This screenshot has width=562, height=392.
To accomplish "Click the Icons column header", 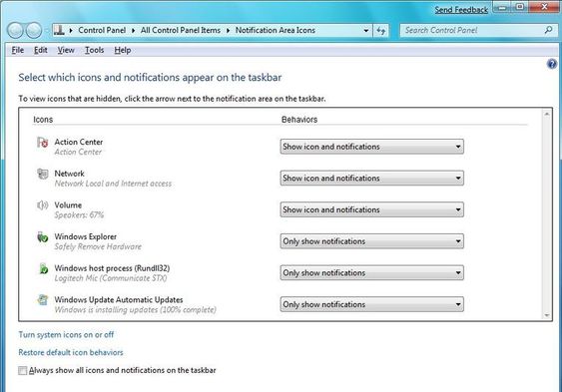I will tap(43, 120).
